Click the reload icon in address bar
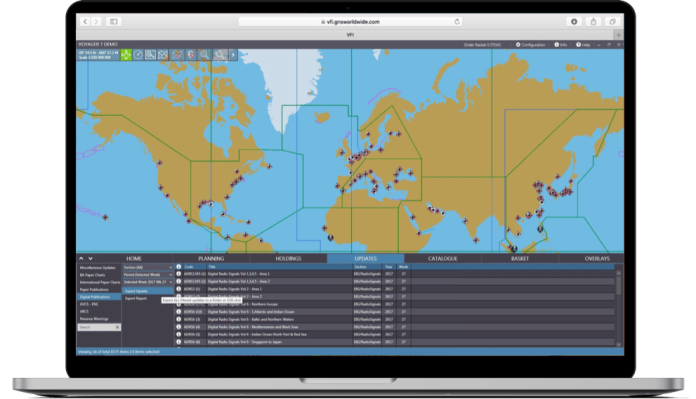The image size is (696, 399). [x=457, y=21]
